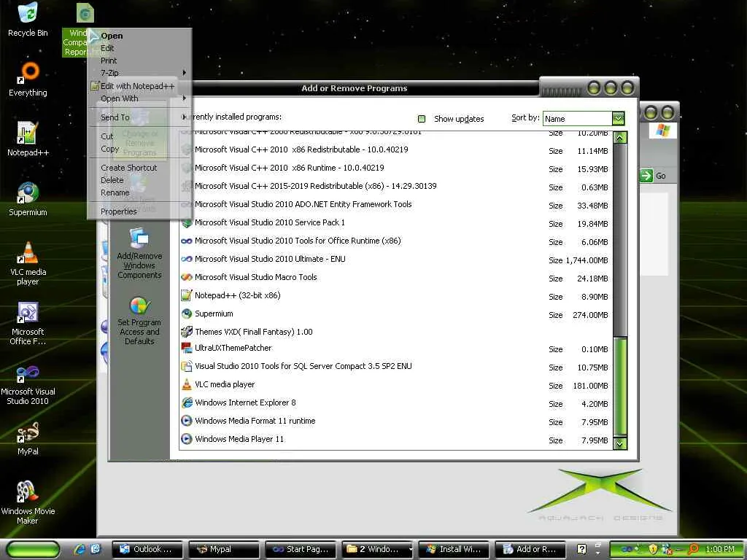Screen dimensions: 747x560
Task: Click Set Program Access and Defaults icon
Action: (x=139, y=306)
